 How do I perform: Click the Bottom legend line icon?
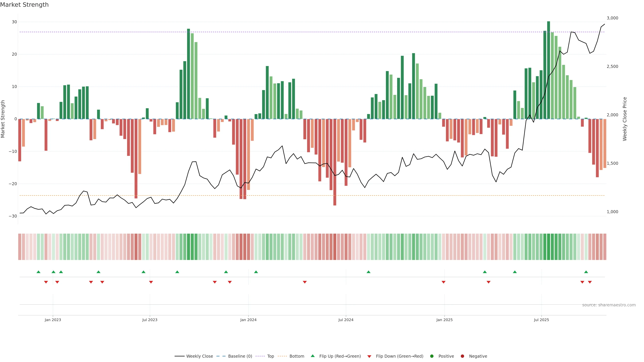(282, 356)
